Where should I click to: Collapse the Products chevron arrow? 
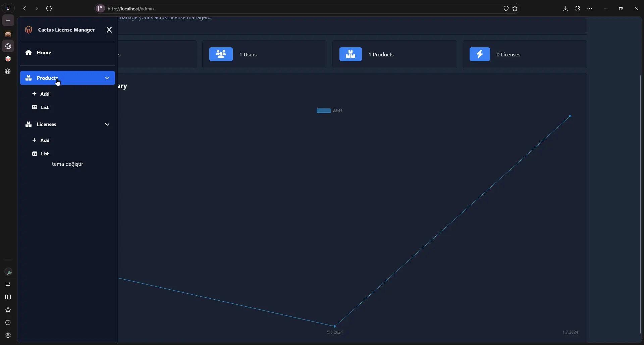[x=107, y=78]
